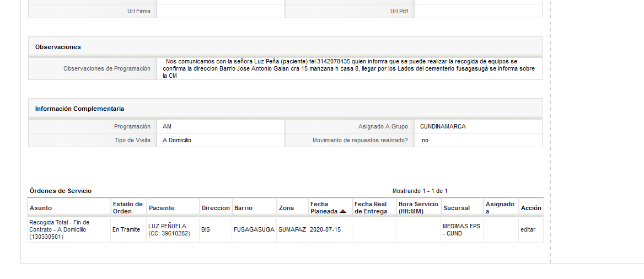This screenshot has width=644, height=279.
Task: Select the FUSAGASUGA barrio cell
Action: 254,230
